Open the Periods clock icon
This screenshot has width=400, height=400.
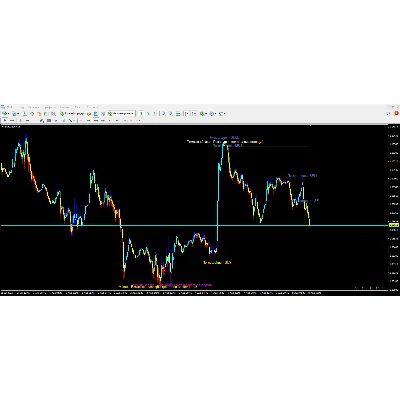211,114
